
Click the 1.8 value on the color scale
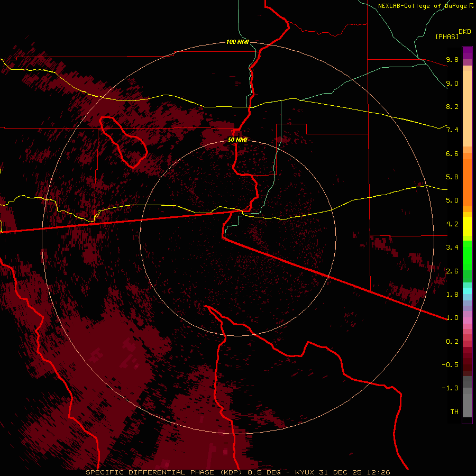[x=452, y=295]
